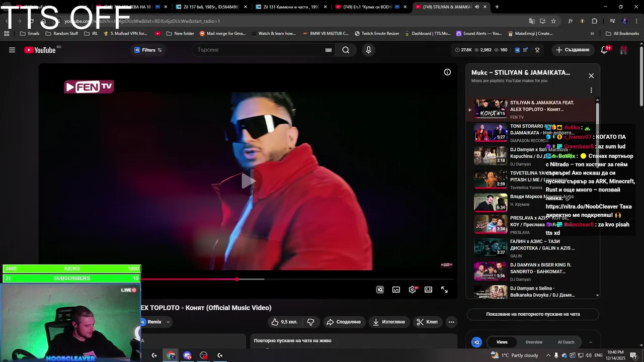Screen dimensions: 644x362
Task: Expand the Remix dropdown chevron
Action: 168,322
